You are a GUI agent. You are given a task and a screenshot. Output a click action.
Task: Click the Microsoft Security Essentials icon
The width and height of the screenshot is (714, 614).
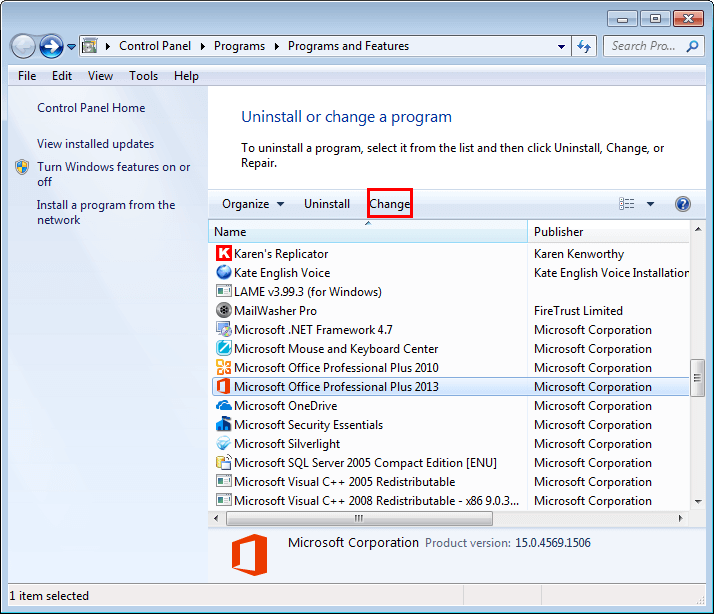[224, 425]
